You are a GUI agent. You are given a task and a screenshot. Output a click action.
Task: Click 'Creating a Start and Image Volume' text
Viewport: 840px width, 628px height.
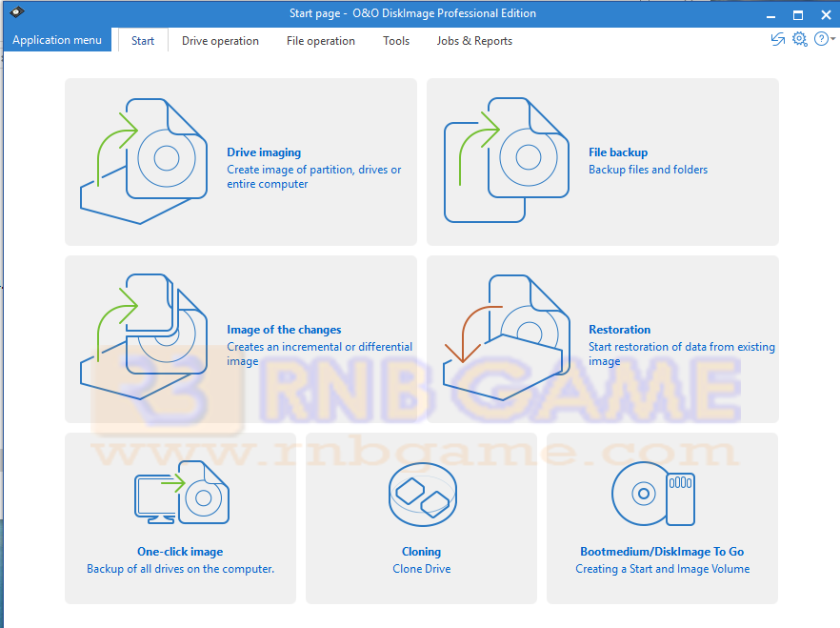pyautogui.click(x=662, y=569)
